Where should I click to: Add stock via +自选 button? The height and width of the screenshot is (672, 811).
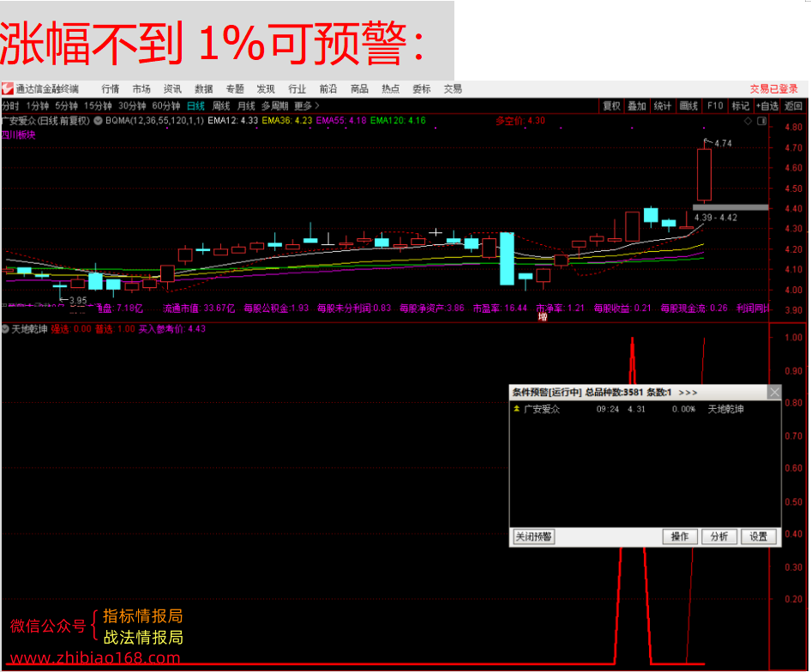767,106
